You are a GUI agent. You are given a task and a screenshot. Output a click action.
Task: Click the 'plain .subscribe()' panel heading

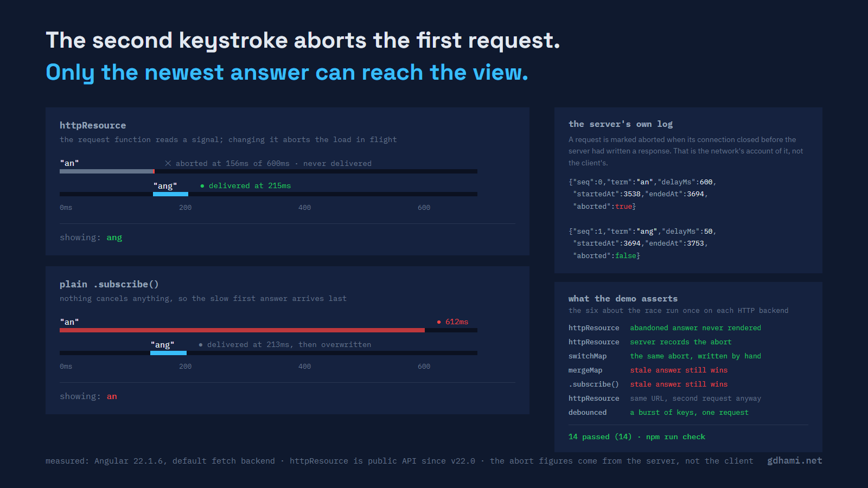point(109,284)
